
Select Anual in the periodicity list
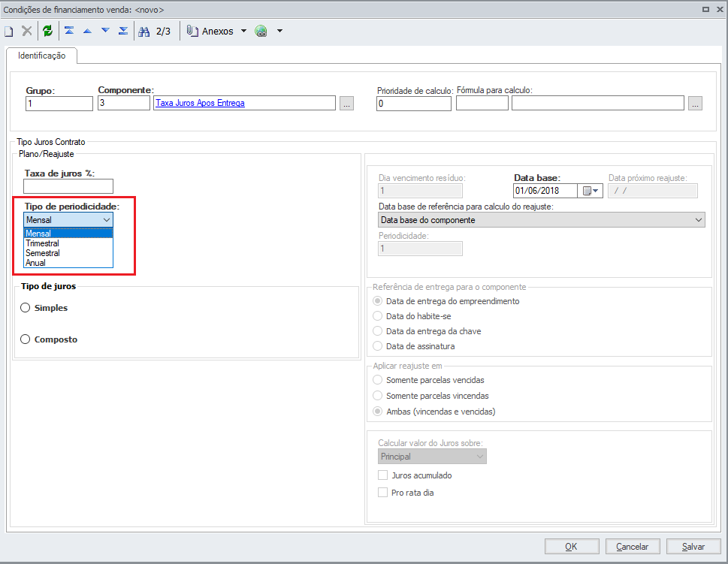click(x=68, y=263)
